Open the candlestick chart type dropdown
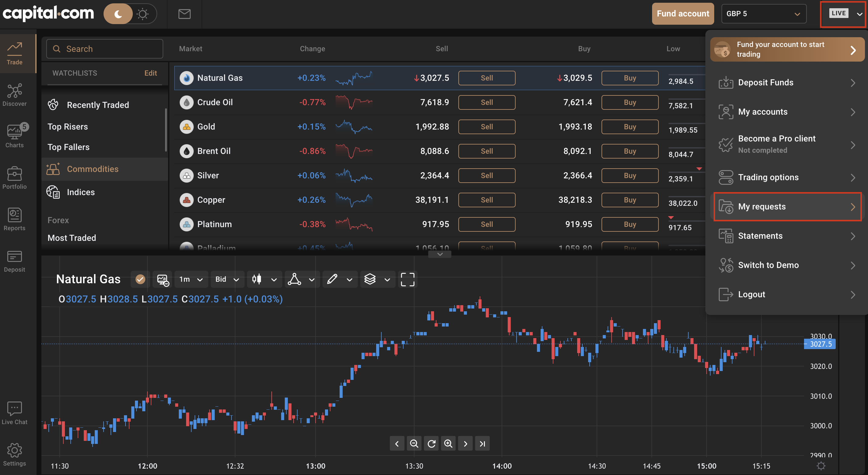Viewport: 868px width, 475px height. [x=264, y=279]
